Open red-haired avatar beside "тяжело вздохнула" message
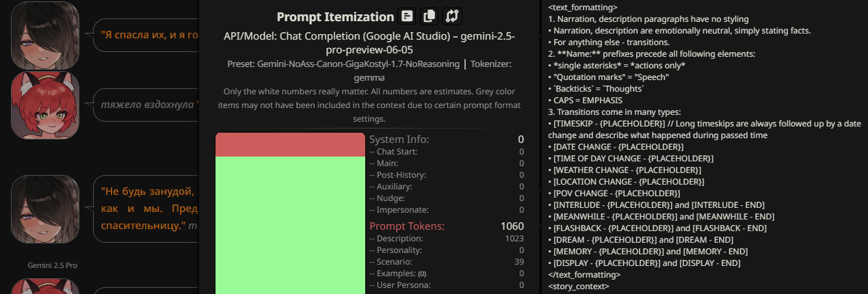 pos(45,105)
